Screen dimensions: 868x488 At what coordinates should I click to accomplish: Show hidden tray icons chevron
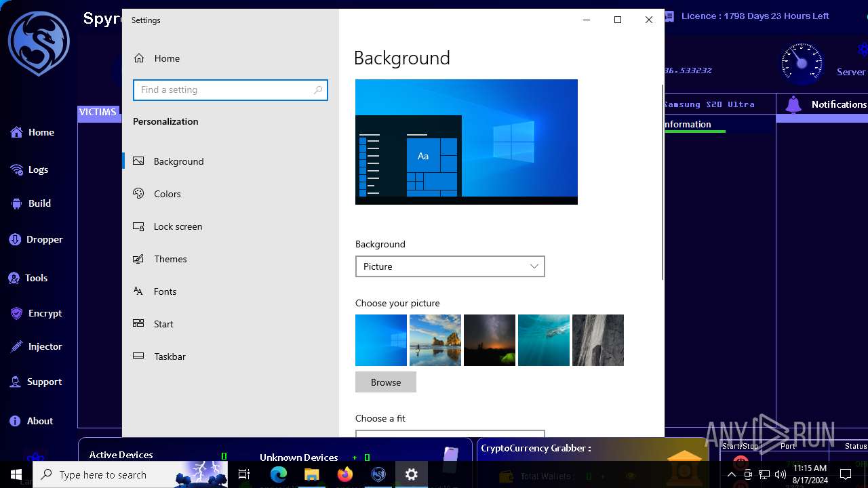tap(732, 474)
